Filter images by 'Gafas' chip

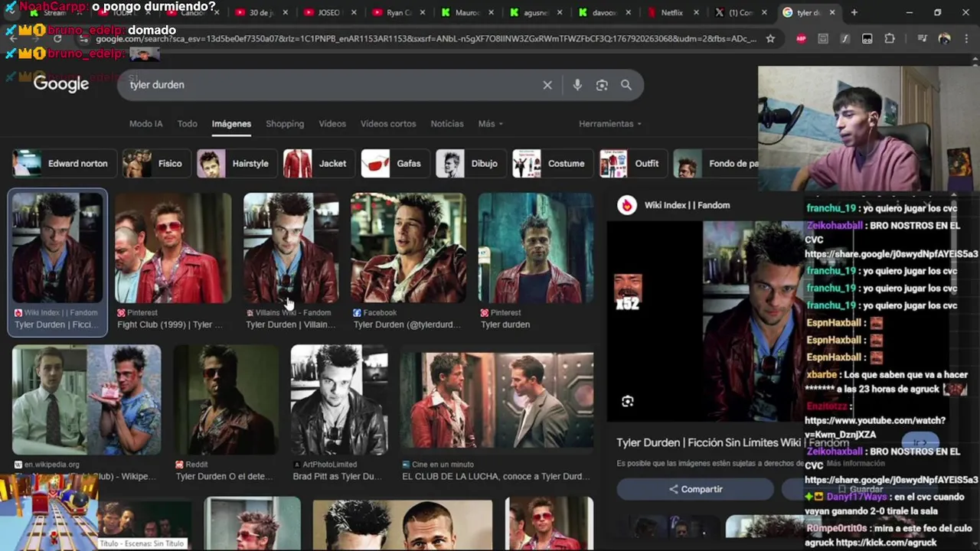[x=396, y=164]
